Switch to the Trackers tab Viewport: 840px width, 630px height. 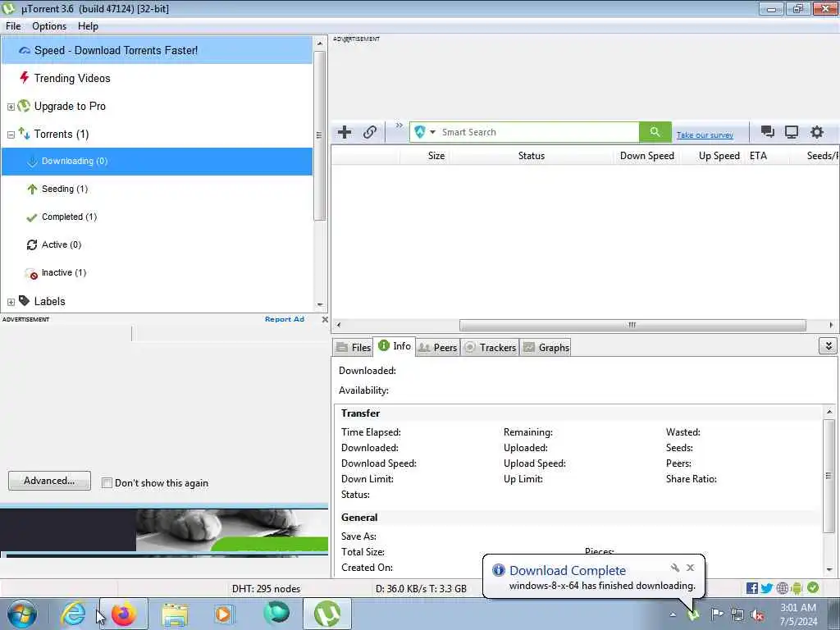(x=491, y=347)
